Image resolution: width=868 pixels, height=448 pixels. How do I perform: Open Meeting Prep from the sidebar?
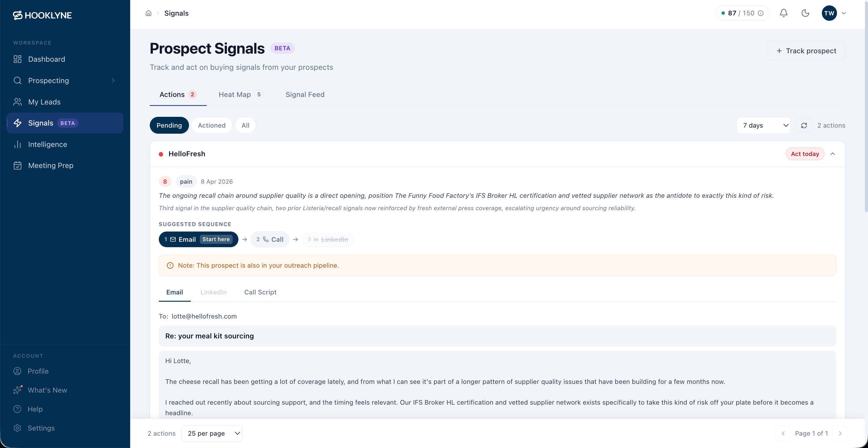tap(51, 165)
